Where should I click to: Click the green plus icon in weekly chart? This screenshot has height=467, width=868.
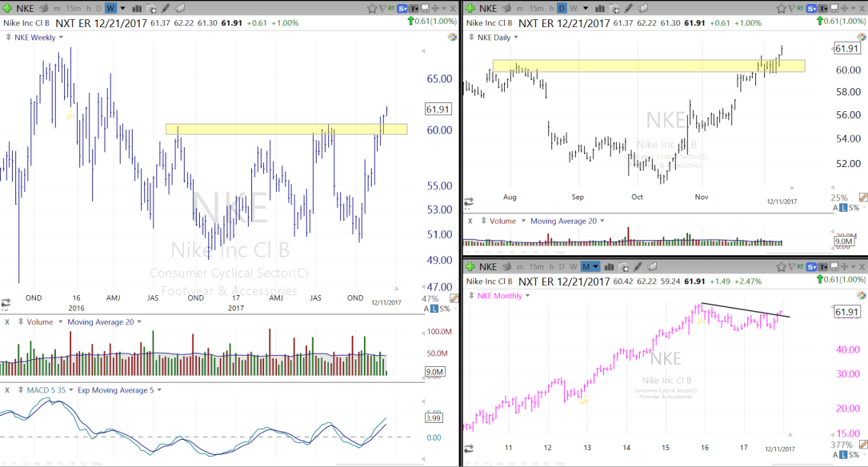[x=8, y=8]
